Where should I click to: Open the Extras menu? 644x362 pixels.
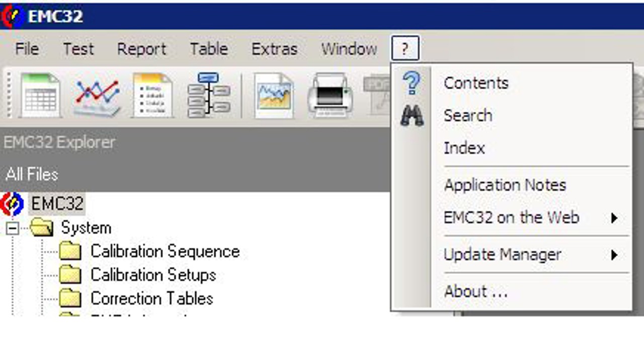point(274,49)
